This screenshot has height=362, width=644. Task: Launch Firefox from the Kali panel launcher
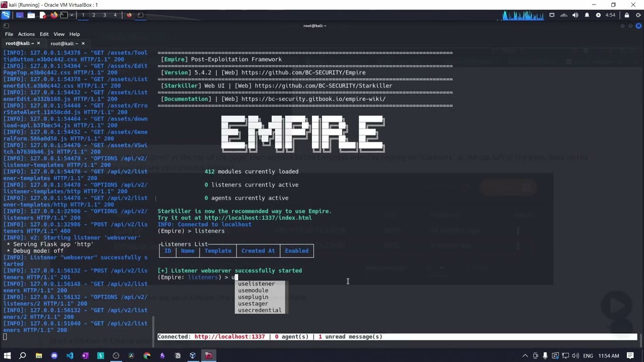pyautogui.click(x=54, y=15)
